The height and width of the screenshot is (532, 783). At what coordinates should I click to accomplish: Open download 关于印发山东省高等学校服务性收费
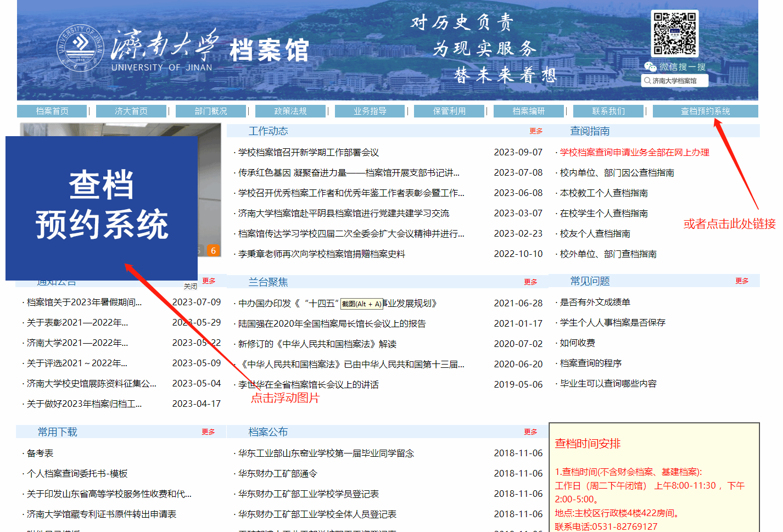click(109, 494)
